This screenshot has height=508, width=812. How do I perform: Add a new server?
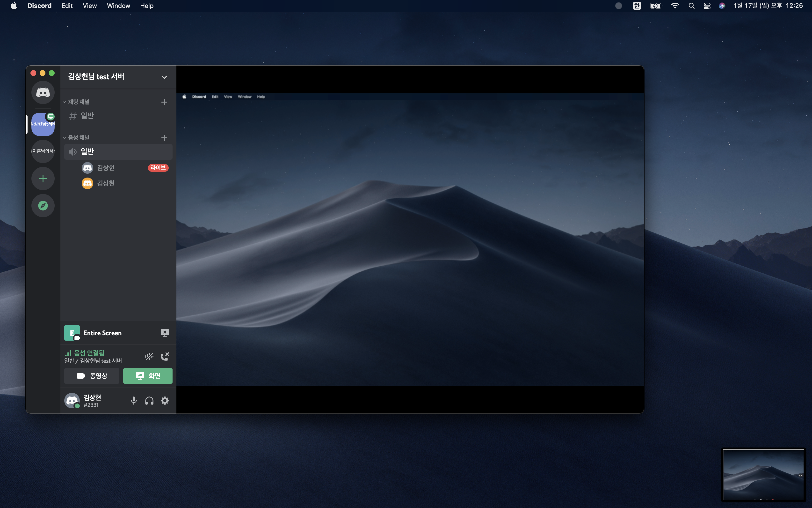[x=43, y=179]
